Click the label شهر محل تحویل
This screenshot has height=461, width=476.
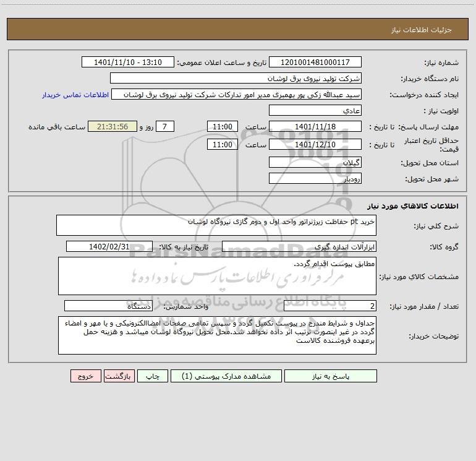click(432, 179)
